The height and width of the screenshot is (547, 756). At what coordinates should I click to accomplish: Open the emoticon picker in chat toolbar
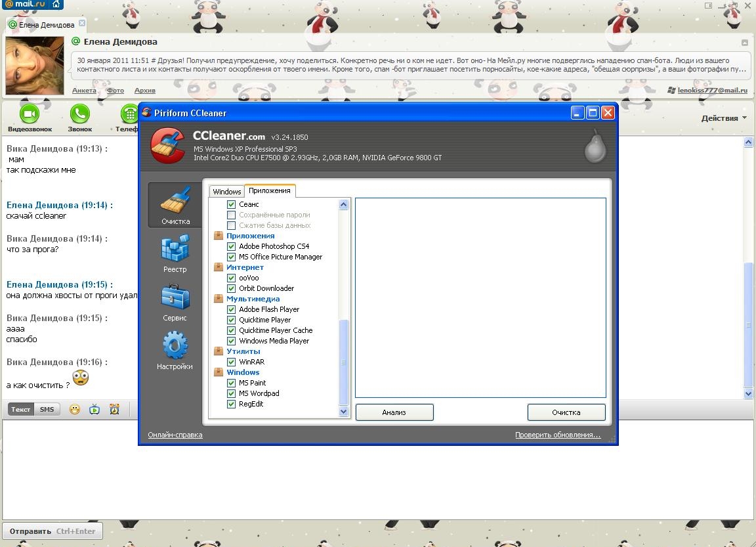click(x=75, y=410)
